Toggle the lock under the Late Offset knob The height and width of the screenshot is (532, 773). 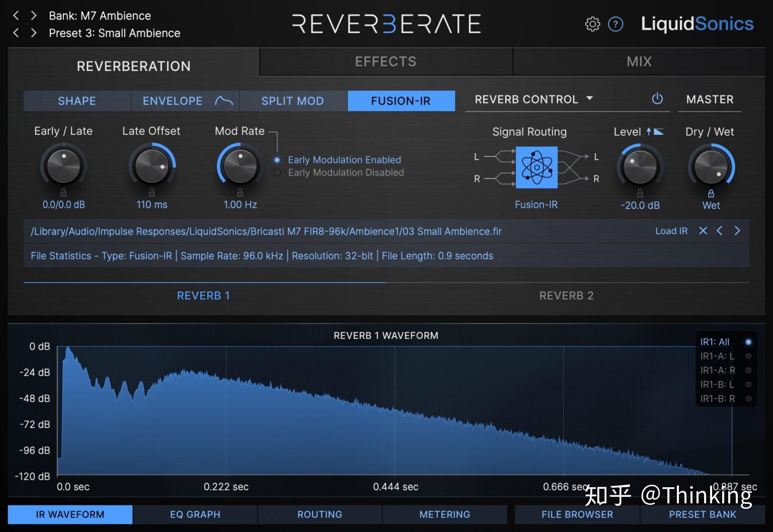[x=151, y=192]
